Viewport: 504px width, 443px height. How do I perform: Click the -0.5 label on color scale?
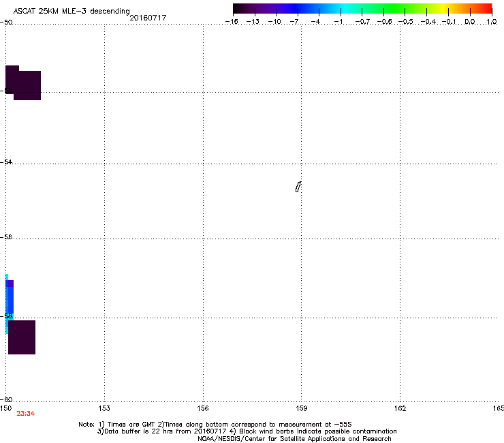[x=405, y=22]
